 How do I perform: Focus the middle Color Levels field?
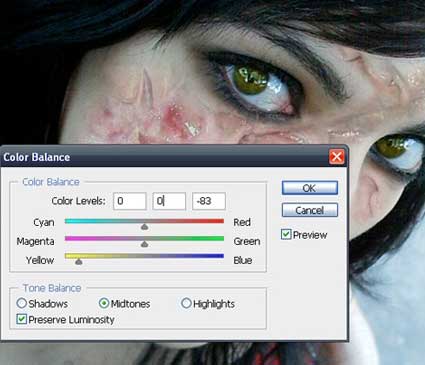coord(169,201)
